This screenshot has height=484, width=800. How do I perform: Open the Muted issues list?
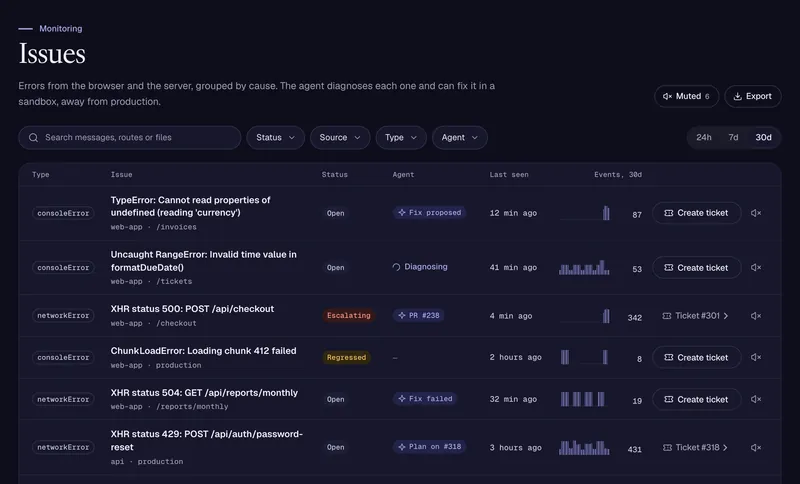tap(686, 96)
